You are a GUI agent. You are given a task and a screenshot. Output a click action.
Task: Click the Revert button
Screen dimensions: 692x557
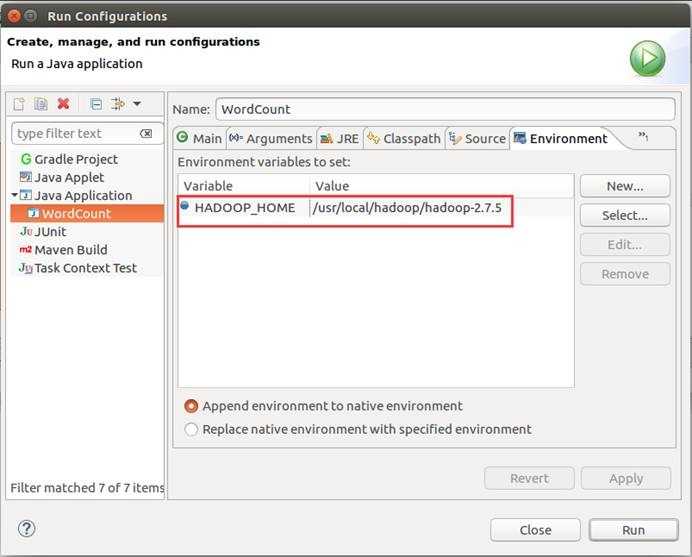pyautogui.click(x=529, y=478)
